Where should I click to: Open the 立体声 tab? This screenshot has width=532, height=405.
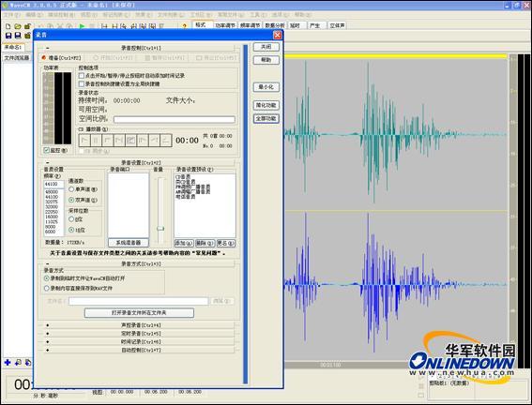pos(337,25)
